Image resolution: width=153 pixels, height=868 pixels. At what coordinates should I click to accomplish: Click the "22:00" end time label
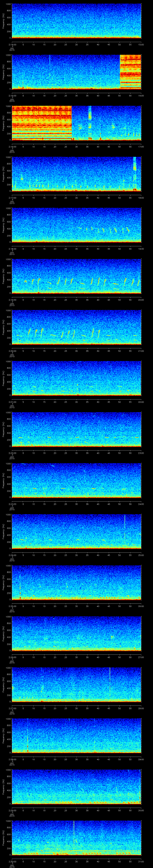[141, 402]
